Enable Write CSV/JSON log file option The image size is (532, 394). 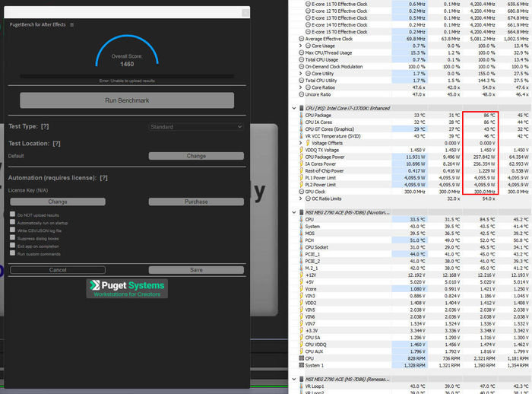click(x=13, y=230)
